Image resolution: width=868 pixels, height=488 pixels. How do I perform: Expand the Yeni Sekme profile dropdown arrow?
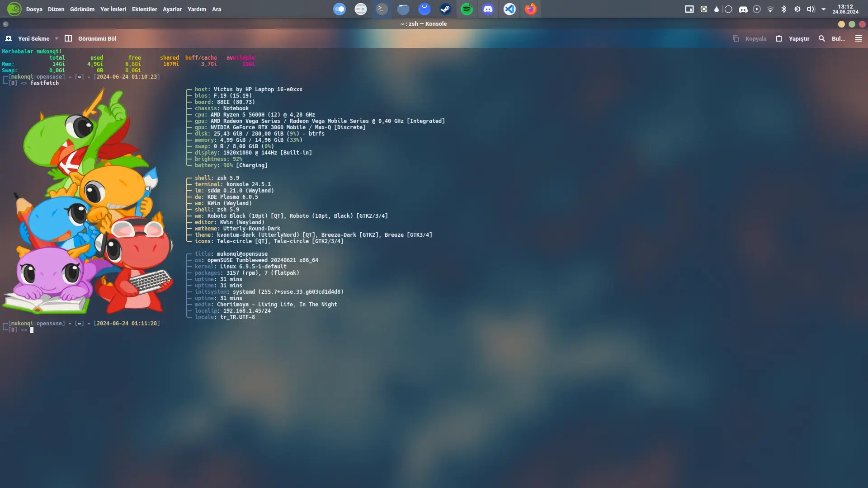(x=57, y=39)
